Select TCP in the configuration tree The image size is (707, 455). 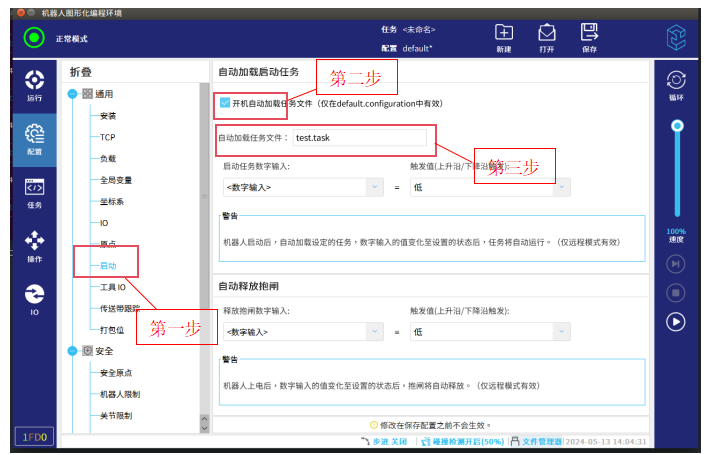[x=107, y=137]
